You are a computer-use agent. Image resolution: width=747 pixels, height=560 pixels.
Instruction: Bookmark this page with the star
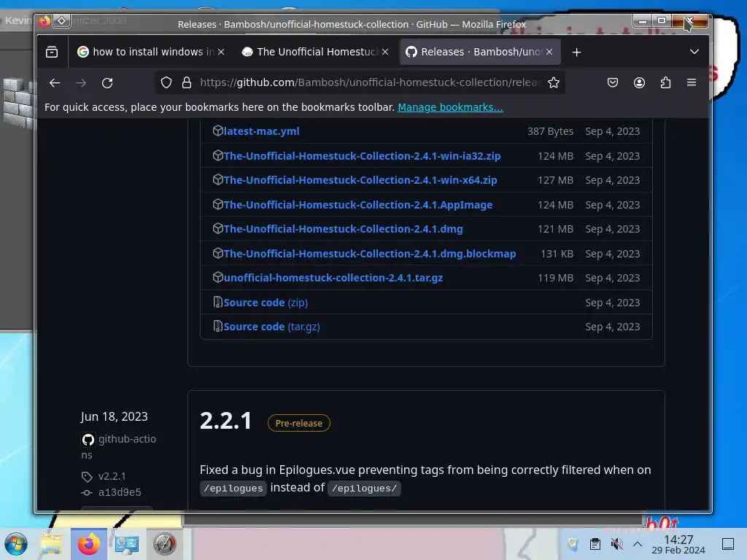coord(553,83)
